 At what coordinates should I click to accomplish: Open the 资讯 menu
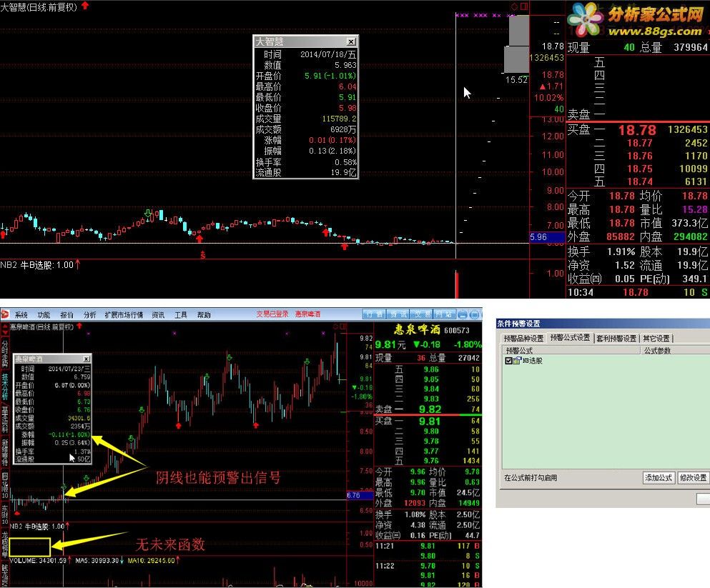(158, 315)
